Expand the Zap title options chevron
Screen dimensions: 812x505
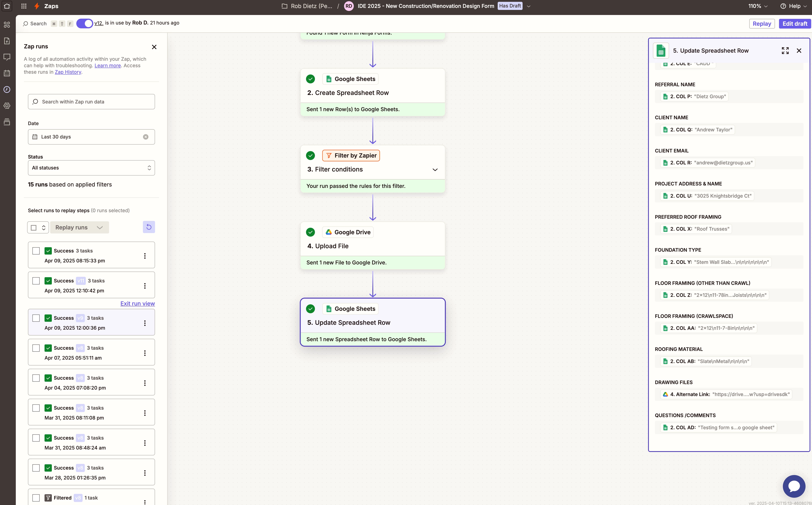[529, 6]
